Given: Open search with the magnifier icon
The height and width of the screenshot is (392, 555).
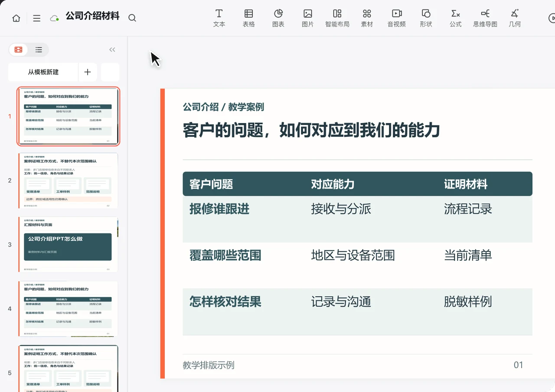Looking at the screenshot, I should (x=132, y=18).
